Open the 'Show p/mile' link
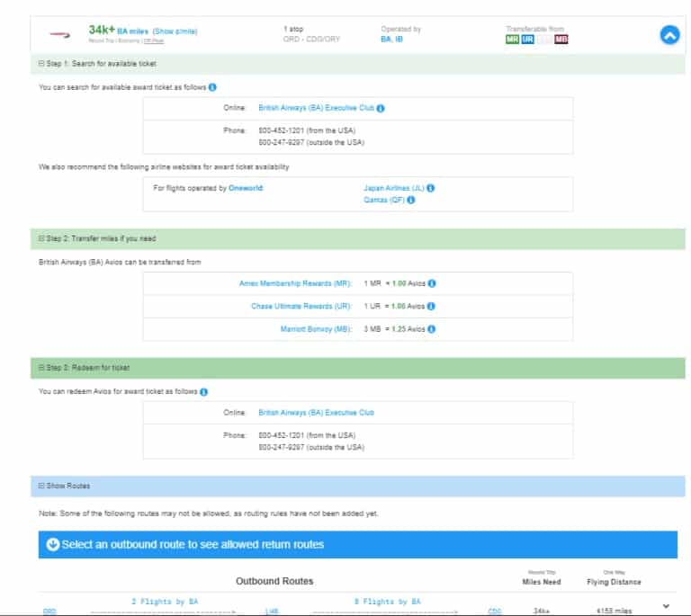 point(175,31)
